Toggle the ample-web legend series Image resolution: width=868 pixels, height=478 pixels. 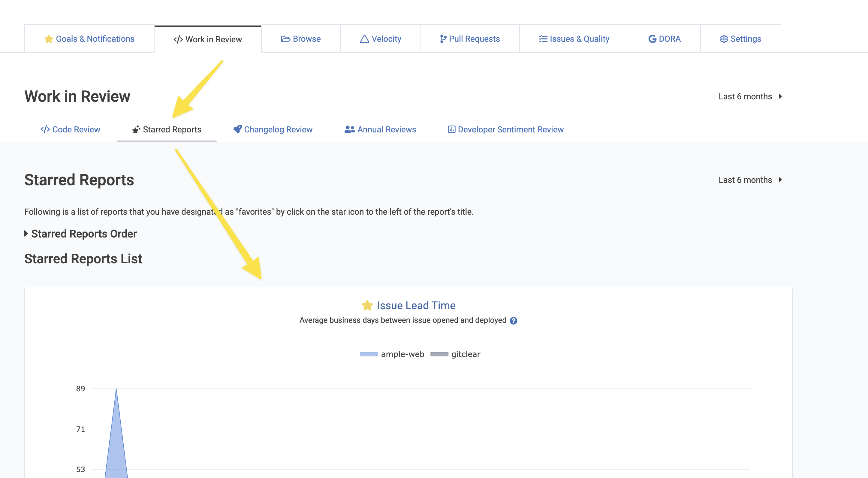pos(392,354)
